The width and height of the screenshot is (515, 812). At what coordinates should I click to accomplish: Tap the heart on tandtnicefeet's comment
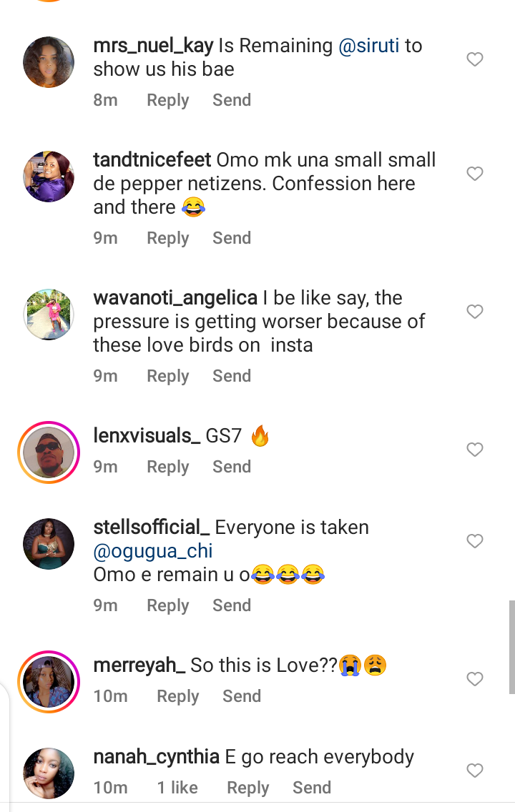(x=475, y=174)
